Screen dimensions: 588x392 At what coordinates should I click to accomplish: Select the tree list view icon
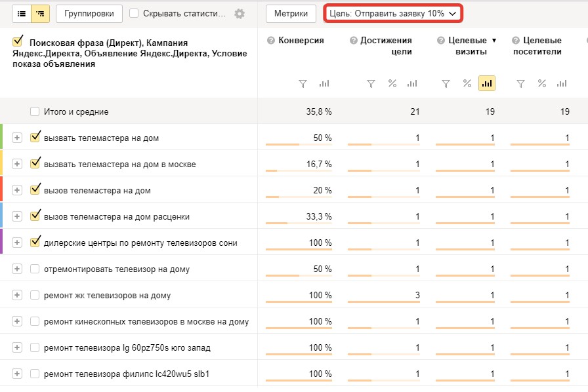(40, 14)
